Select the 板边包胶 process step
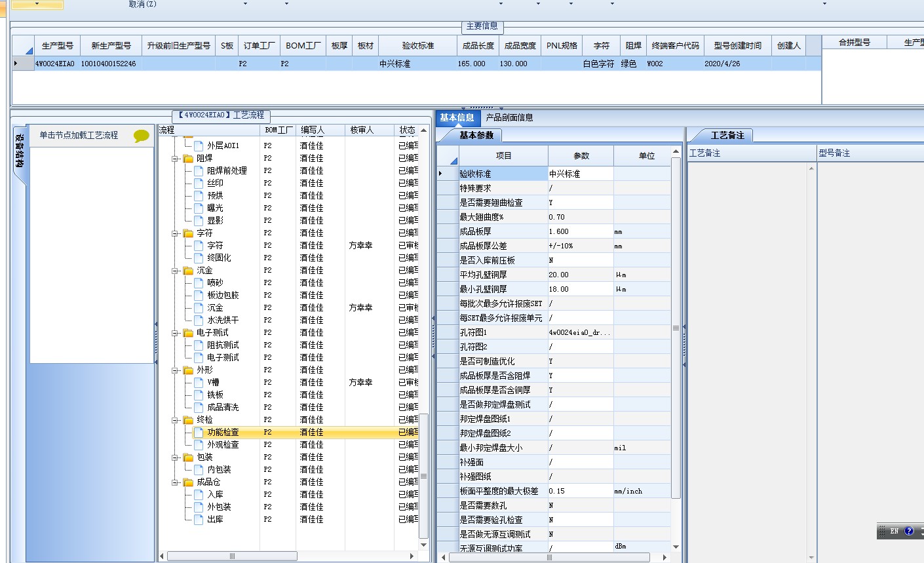Image resolution: width=924 pixels, height=563 pixels. click(223, 295)
